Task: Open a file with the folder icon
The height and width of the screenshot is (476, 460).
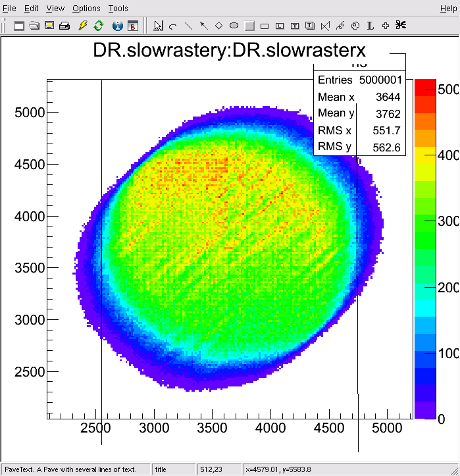Action: [x=34, y=26]
